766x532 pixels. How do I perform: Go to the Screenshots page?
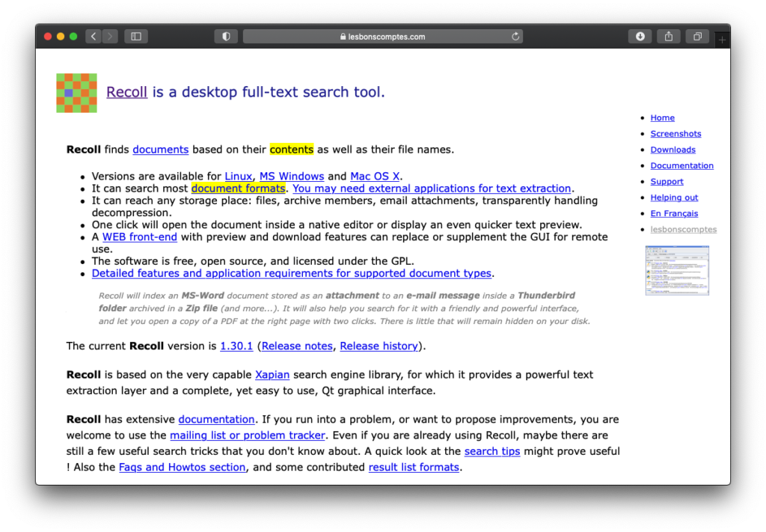(x=675, y=134)
